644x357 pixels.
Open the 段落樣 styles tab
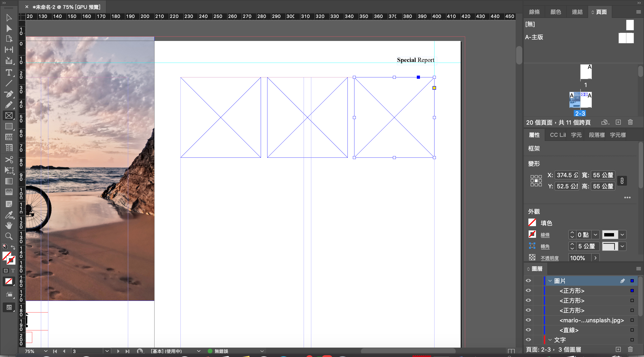(x=597, y=135)
